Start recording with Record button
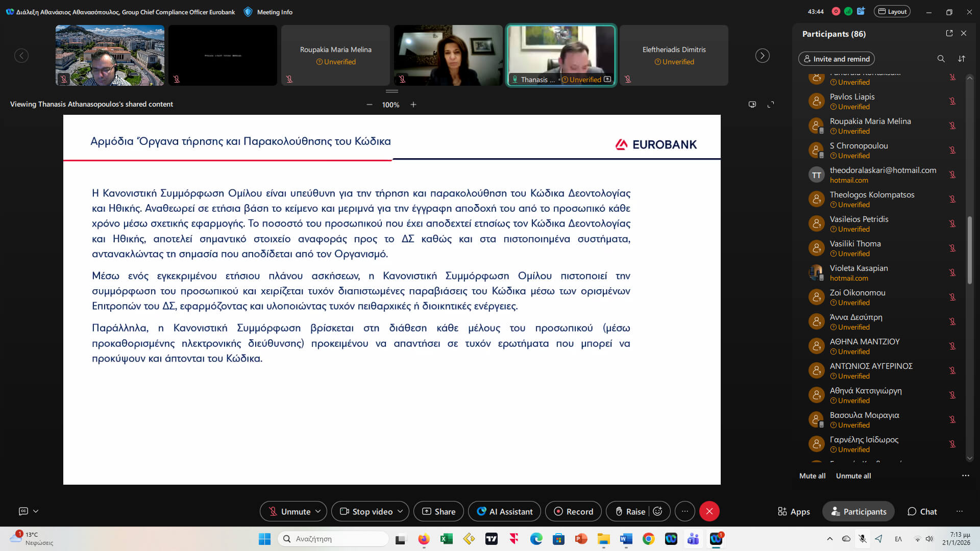The image size is (980, 551). pos(573,511)
